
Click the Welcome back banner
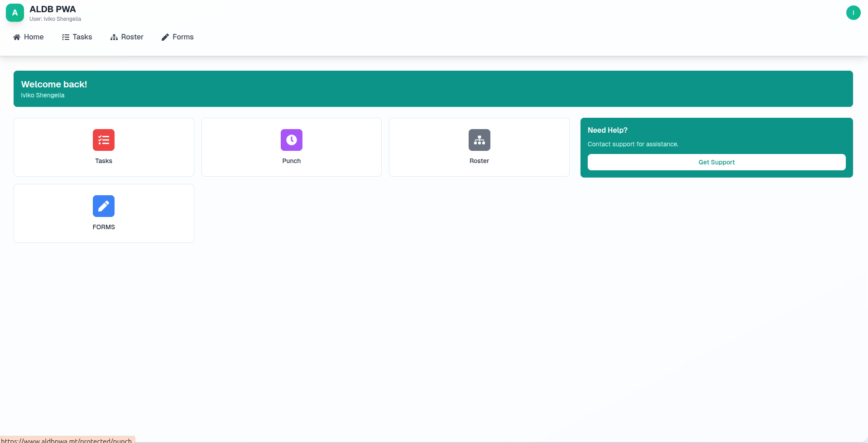(433, 89)
